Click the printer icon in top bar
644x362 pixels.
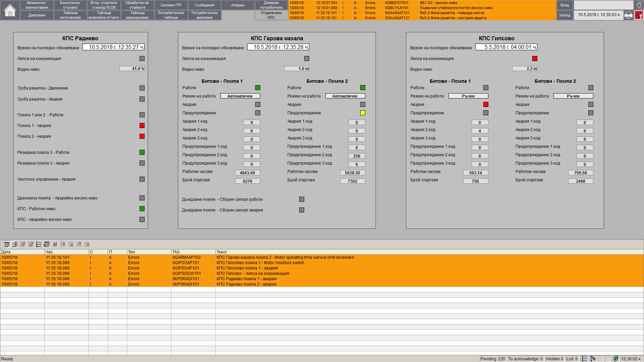[629, 15]
